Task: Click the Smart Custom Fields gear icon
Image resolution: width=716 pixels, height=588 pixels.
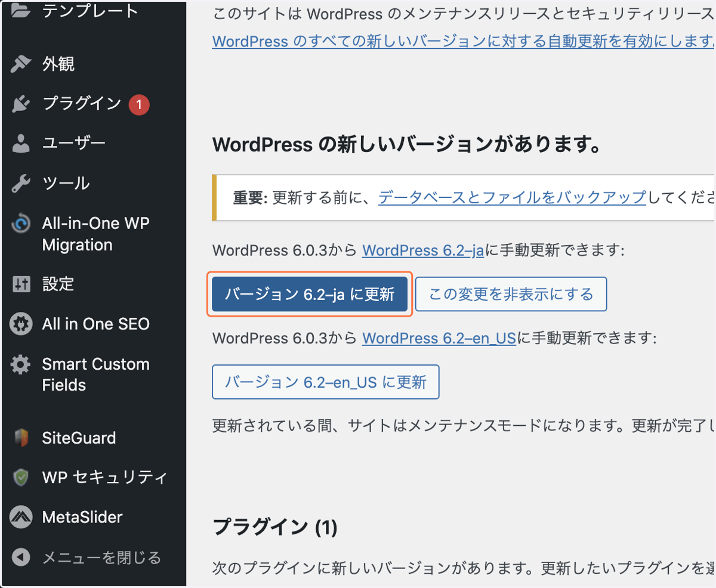Action: (20, 364)
